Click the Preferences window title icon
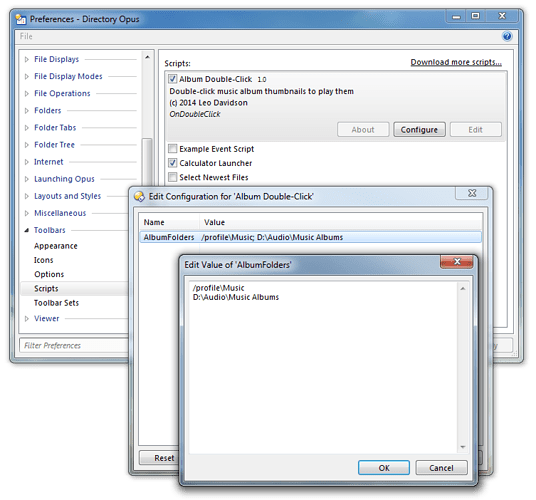536x500 pixels. coord(21,19)
